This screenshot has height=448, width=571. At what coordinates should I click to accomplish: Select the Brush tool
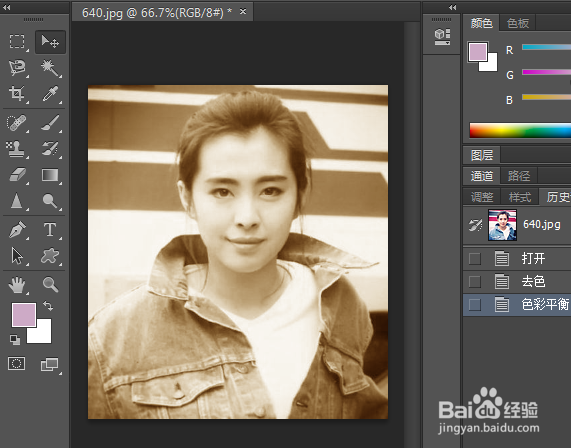[x=50, y=123]
